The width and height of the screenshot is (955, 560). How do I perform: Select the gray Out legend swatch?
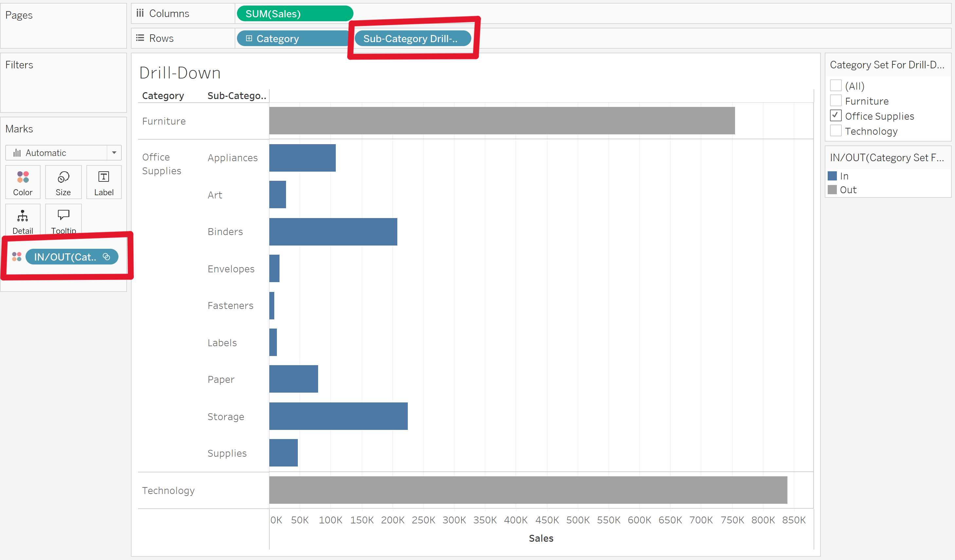pyautogui.click(x=832, y=190)
